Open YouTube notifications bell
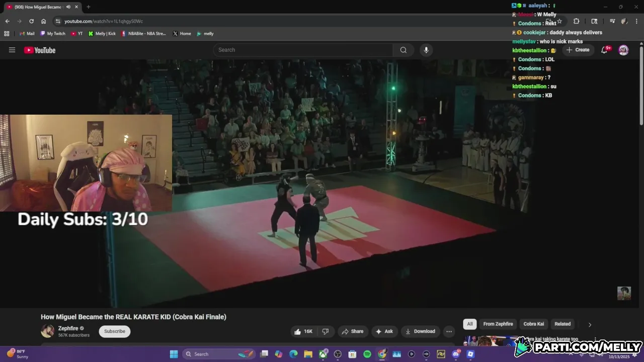Image resolution: width=644 pixels, height=362 pixels. [604, 50]
